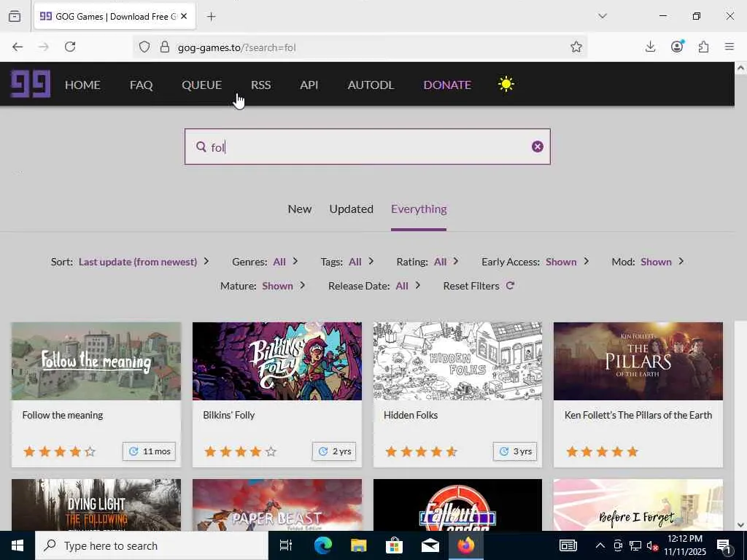Click the Dying Light The Following thumbnail
Screen dimensions: 747x560
96,505
